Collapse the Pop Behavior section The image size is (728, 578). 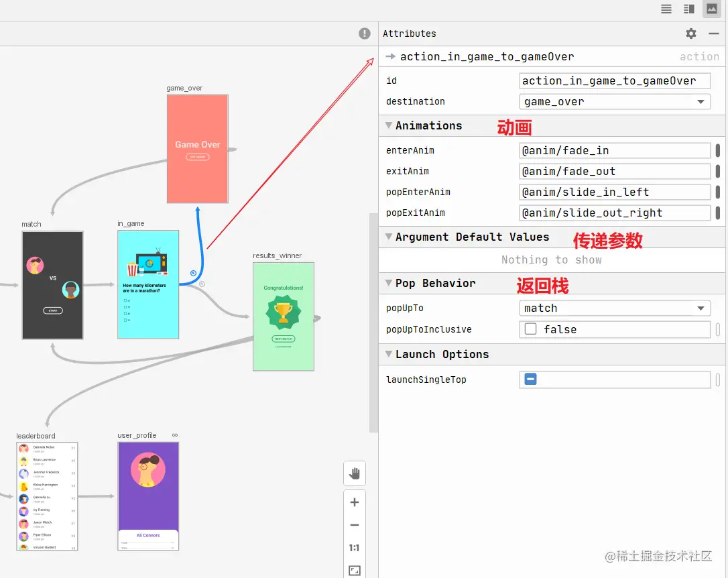click(389, 283)
